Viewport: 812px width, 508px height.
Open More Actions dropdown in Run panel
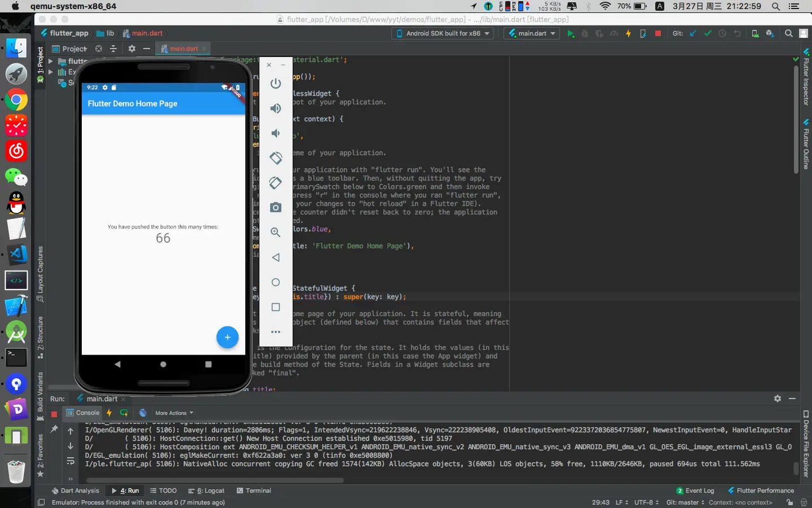pos(174,413)
